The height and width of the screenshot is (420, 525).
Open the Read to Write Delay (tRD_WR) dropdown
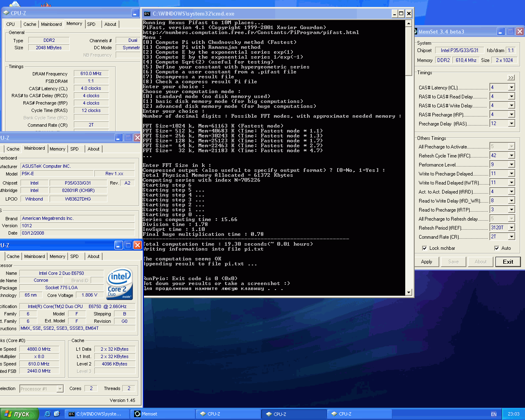(x=511, y=201)
